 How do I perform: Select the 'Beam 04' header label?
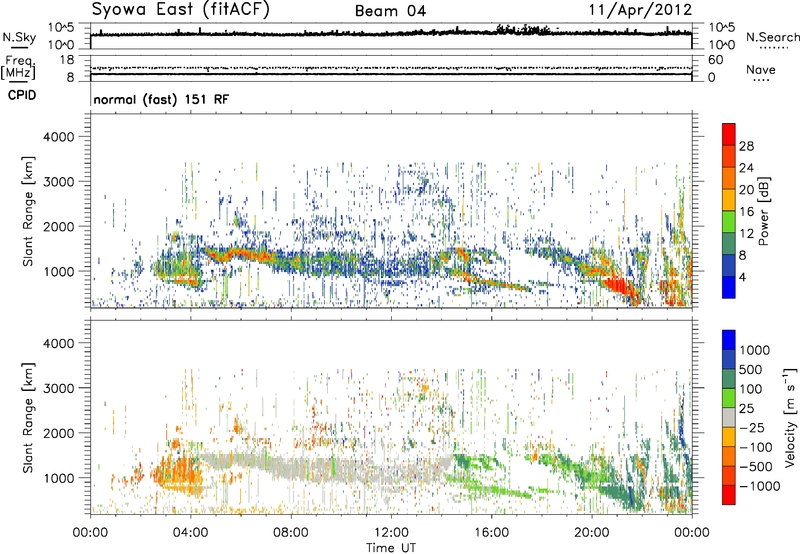(390, 11)
